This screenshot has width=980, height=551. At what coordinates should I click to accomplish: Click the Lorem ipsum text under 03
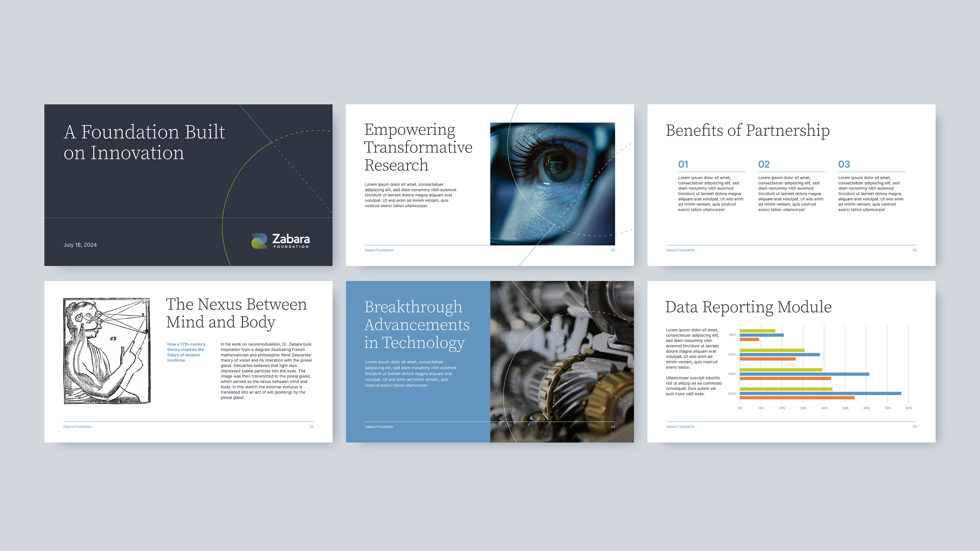tap(871, 194)
